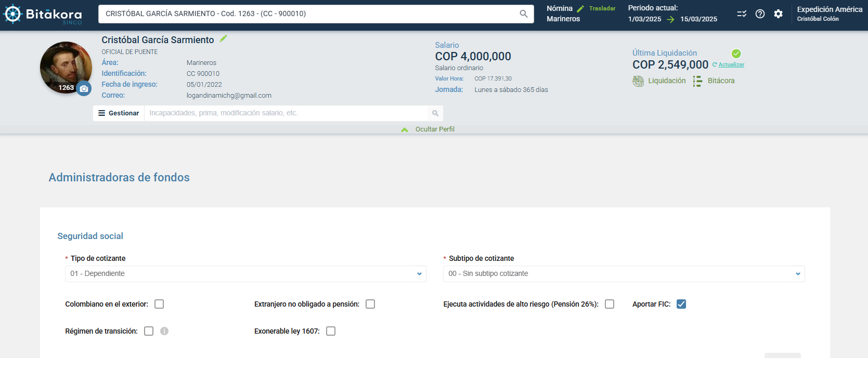Click the search icon in the Gestionar field
Image resolution: width=868 pixels, height=383 pixels.
coord(435,113)
